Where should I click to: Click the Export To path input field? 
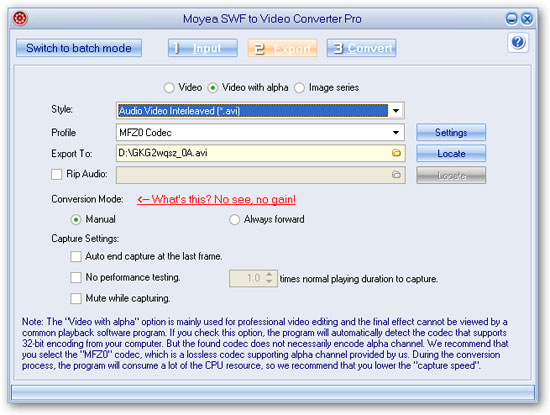[x=260, y=153]
